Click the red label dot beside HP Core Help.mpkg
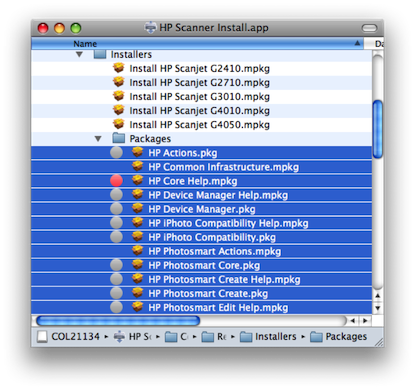Screen dimensions: 415x390 coord(116,181)
